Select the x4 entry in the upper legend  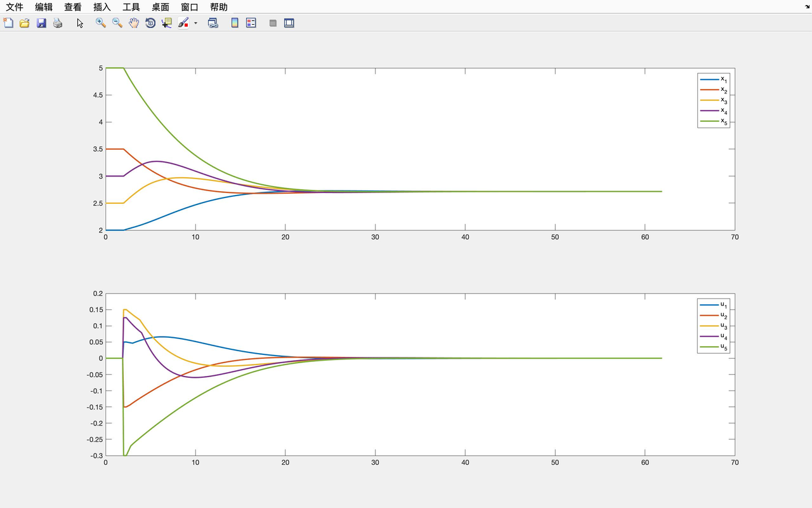[x=713, y=110]
